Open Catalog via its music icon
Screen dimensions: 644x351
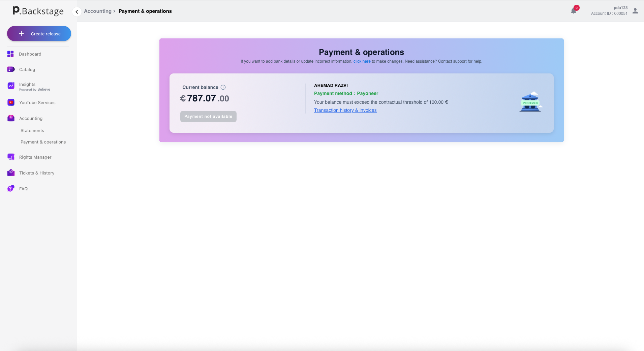pyautogui.click(x=11, y=69)
